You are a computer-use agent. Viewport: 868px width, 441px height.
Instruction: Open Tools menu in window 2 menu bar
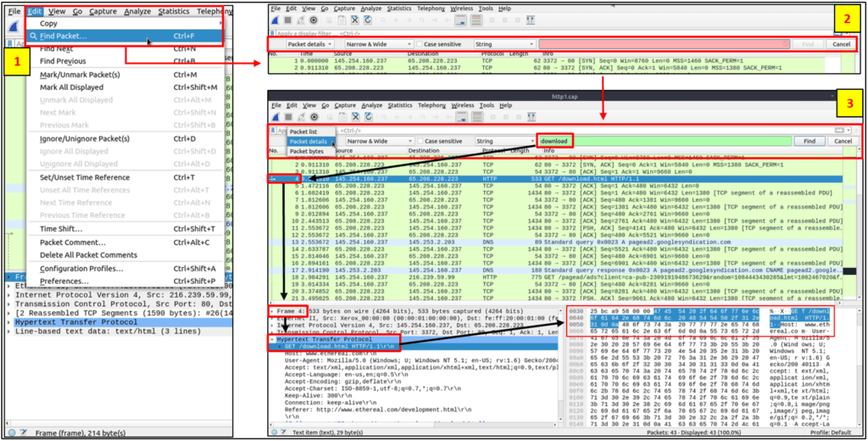click(487, 8)
